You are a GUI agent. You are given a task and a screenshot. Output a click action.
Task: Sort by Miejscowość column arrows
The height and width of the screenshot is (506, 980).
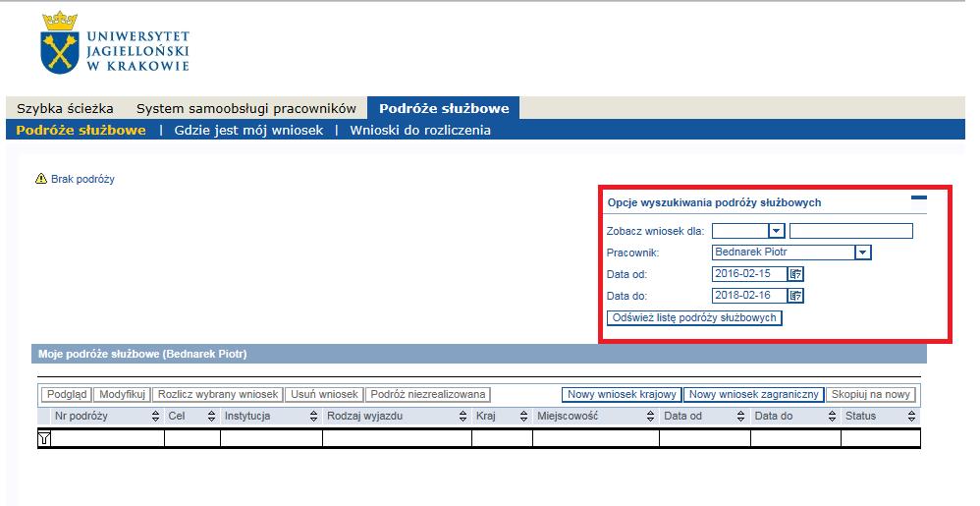coord(651,416)
